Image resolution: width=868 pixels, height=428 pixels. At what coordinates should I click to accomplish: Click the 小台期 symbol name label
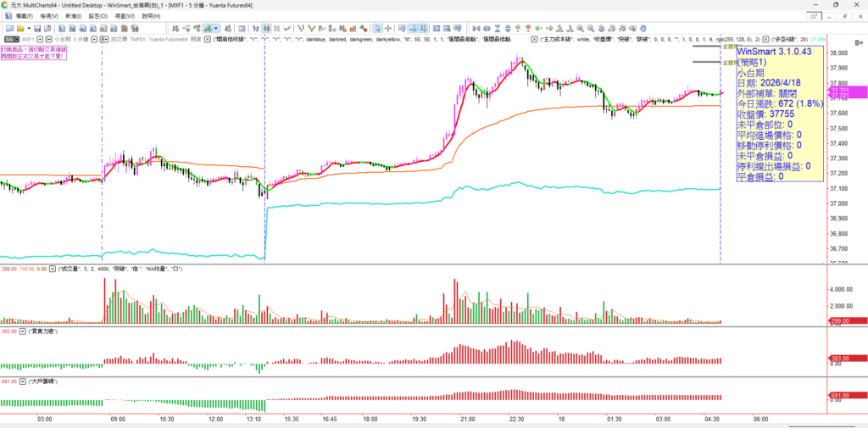coord(61,39)
